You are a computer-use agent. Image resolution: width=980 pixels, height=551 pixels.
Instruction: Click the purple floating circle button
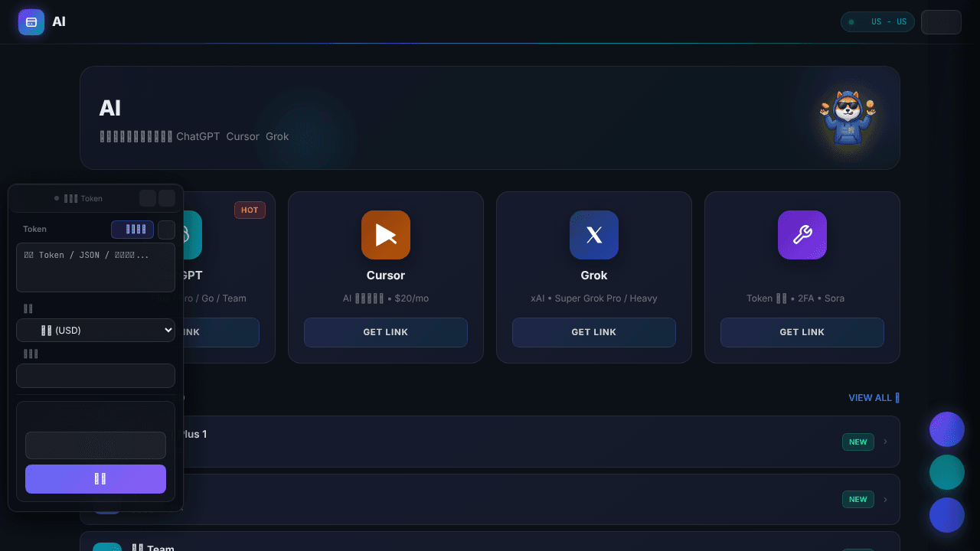947,429
